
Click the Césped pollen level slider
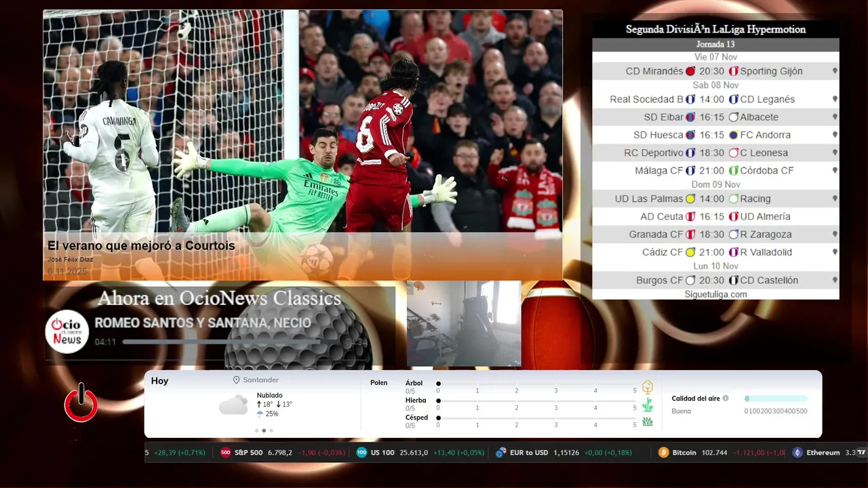536,418
